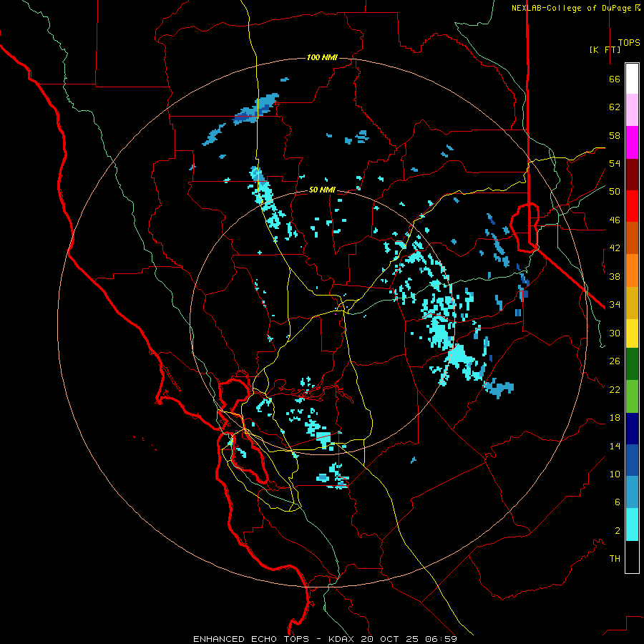This screenshot has height=644, width=644.
Task: Click the ENHANCED ECHO TOPS product title
Action: coord(251,639)
